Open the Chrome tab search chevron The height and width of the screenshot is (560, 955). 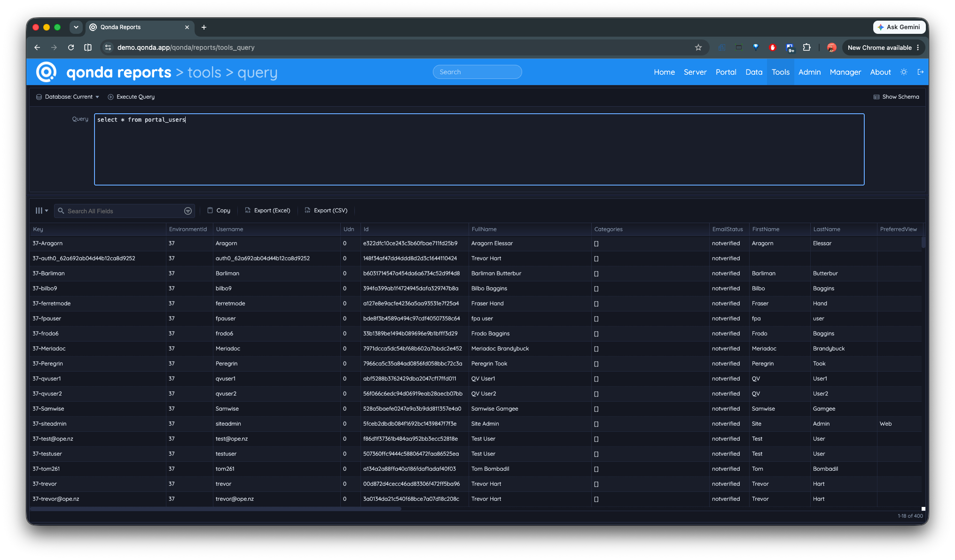tap(76, 27)
